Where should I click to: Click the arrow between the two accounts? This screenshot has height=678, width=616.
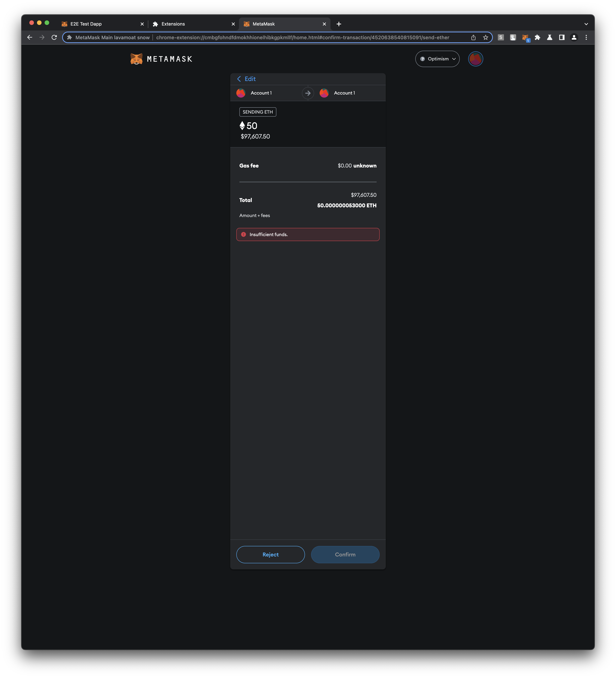[307, 93]
